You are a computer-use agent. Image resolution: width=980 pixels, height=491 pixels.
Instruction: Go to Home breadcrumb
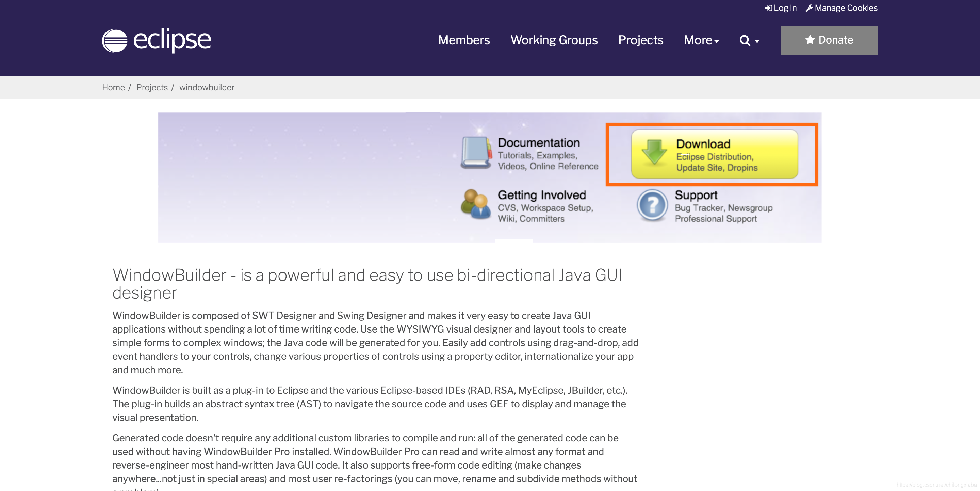click(113, 87)
